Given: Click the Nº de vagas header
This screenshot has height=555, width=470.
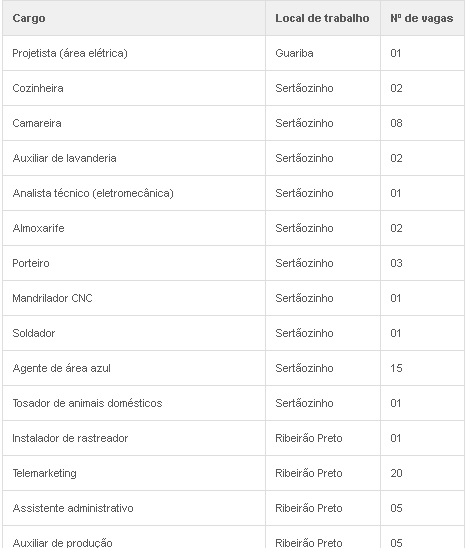Looking at the screenshot, I should (x=422, y=18).
